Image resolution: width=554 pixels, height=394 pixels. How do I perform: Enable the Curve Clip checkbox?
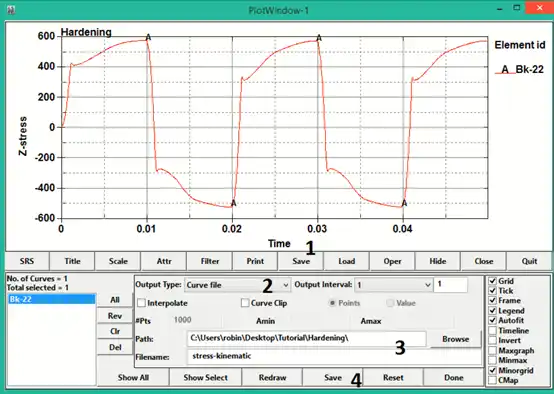tap(245, 303)
